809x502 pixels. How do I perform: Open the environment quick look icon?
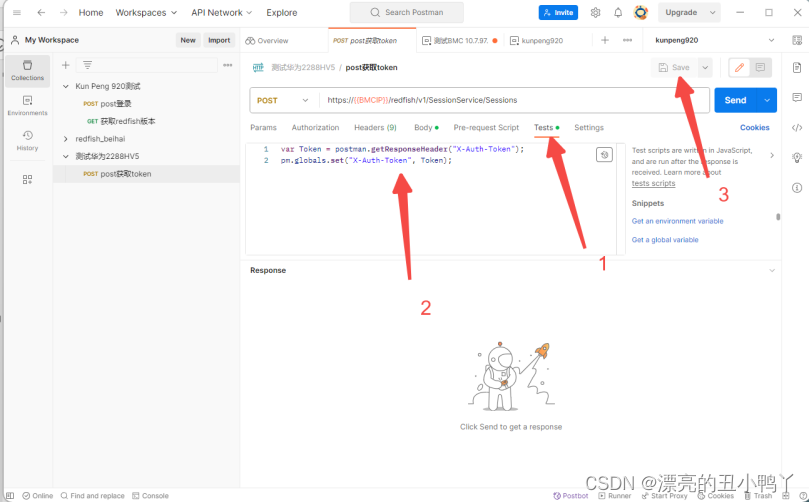[797, 40]
